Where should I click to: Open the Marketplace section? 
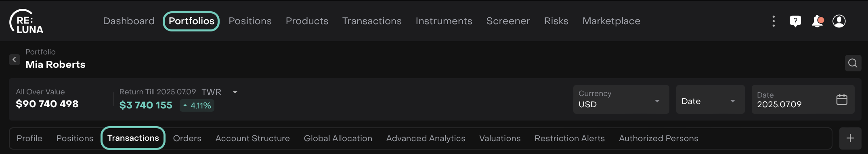tap(611, 21)
